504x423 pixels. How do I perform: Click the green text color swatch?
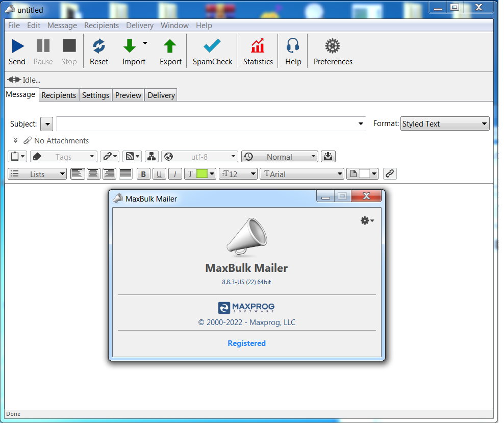tap(201, 174)
